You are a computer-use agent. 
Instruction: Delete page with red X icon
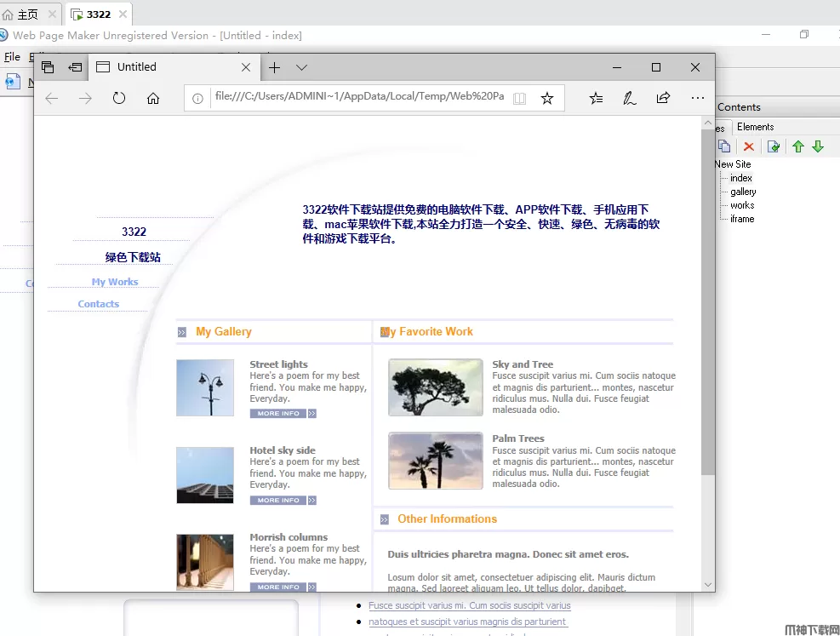pos(749,146)
